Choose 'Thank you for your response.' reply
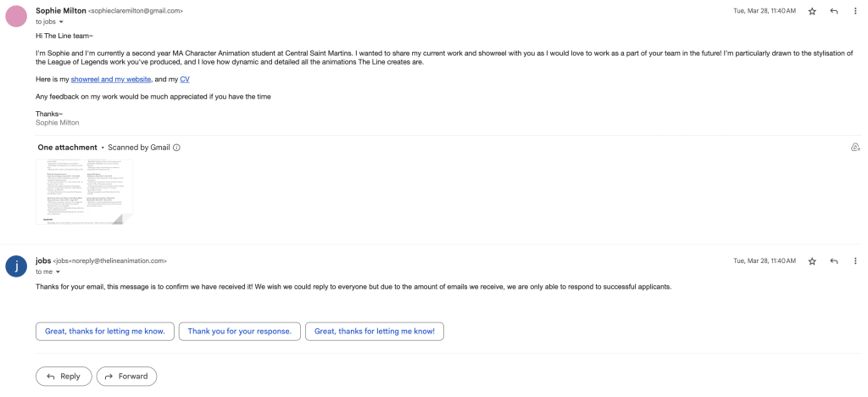 (x=240, y=331)
